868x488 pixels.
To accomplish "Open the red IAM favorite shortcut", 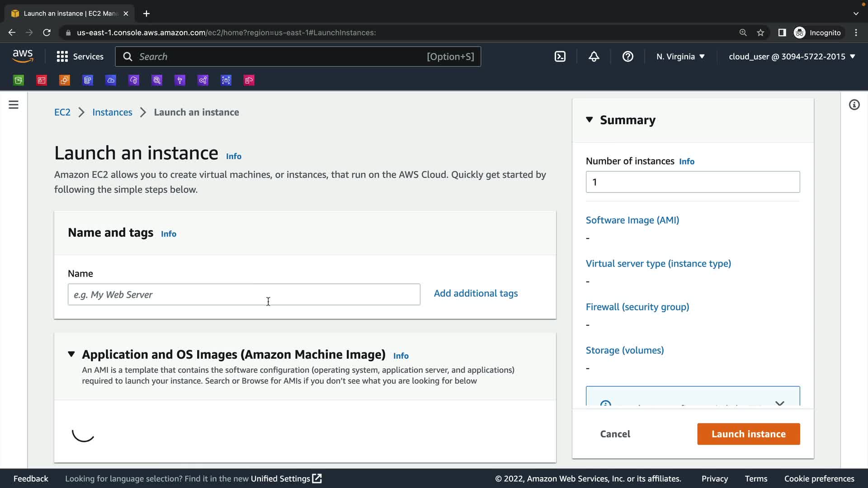I will tap(42, 80).
